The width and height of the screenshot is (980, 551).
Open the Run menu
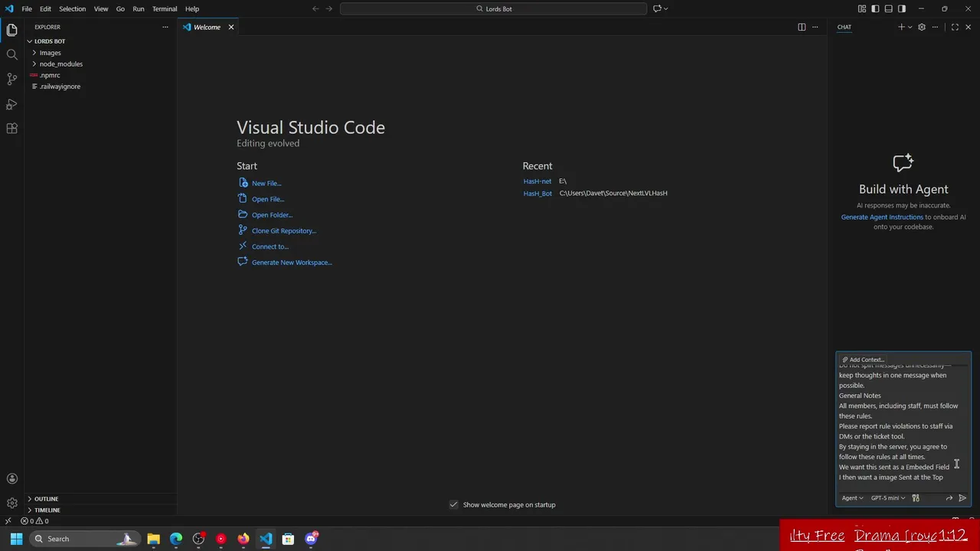[x=139, y=9]
